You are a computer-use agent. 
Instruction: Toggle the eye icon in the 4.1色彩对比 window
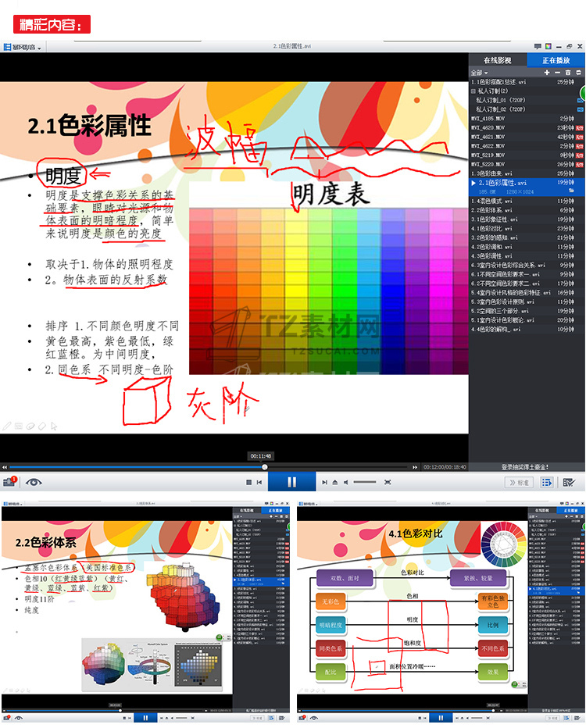pos(314,718)
